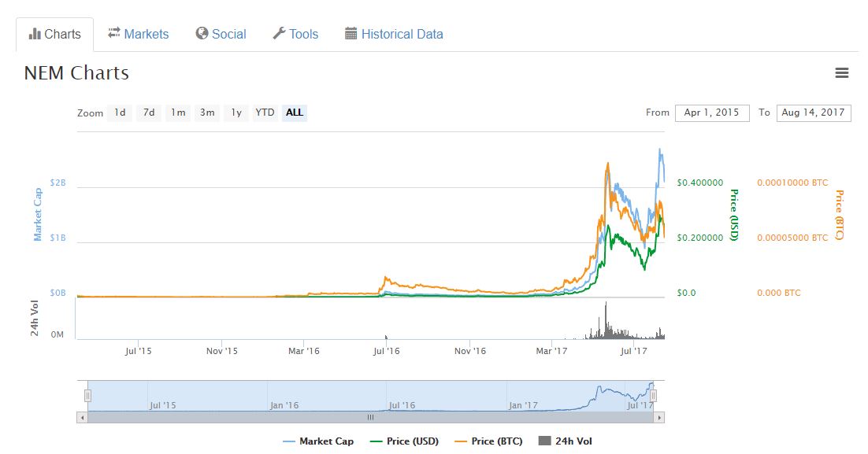Click the $1B market cap axis label
868x454 pixels.
[x=57, y=238]
